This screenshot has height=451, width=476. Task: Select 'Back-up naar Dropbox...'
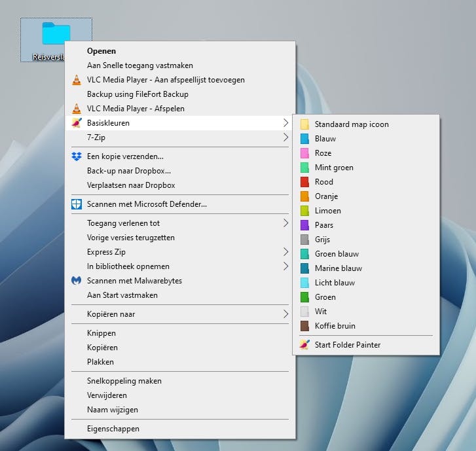click(180, 171)
